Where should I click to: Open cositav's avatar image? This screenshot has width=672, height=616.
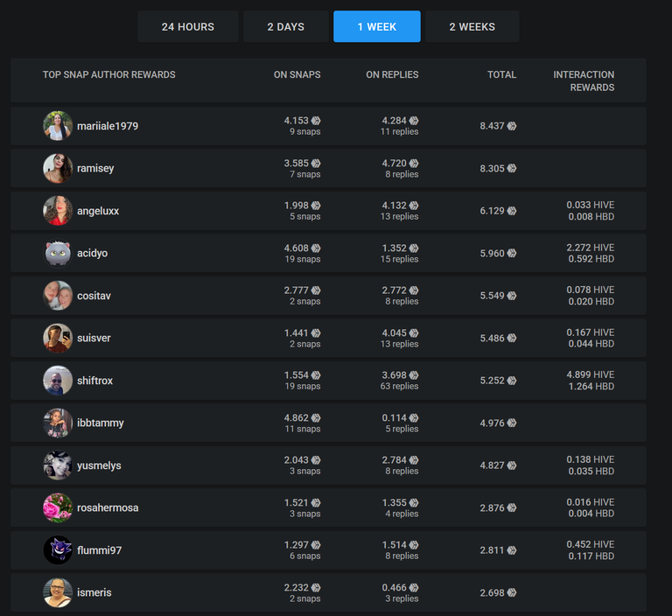pyautogui.click(x=58, y=296)
